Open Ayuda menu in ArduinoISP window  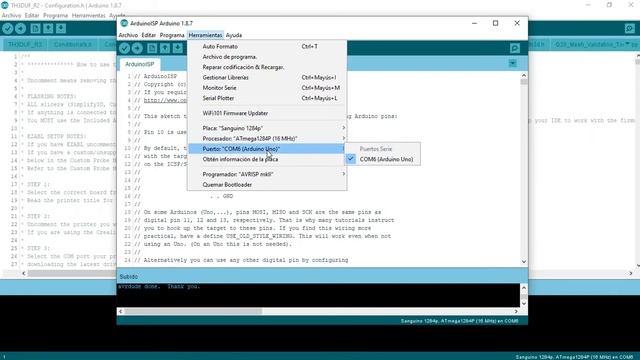click(234, 35)
